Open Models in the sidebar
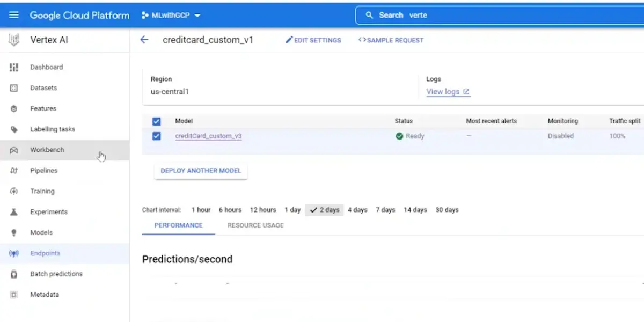Image resolution: width=644 pixels, height=322 pixels. pyautogui.click(x=64, y=232)
